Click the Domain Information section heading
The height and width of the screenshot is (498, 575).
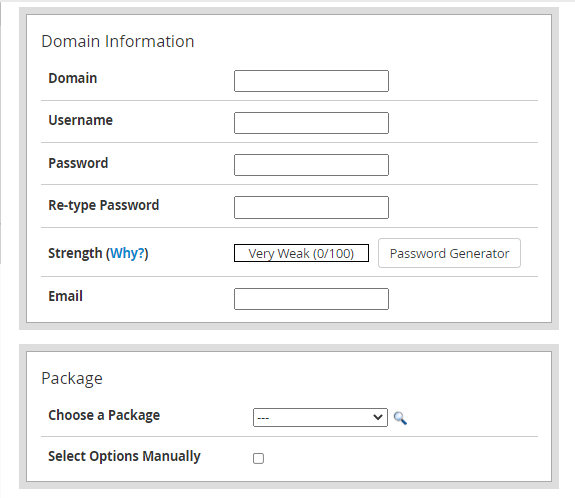tap(118, 41)
